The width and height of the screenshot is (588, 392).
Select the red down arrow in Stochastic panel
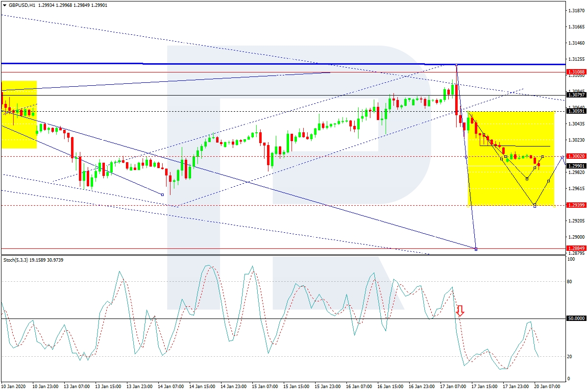pyautogui.click(x=460, y=310)
